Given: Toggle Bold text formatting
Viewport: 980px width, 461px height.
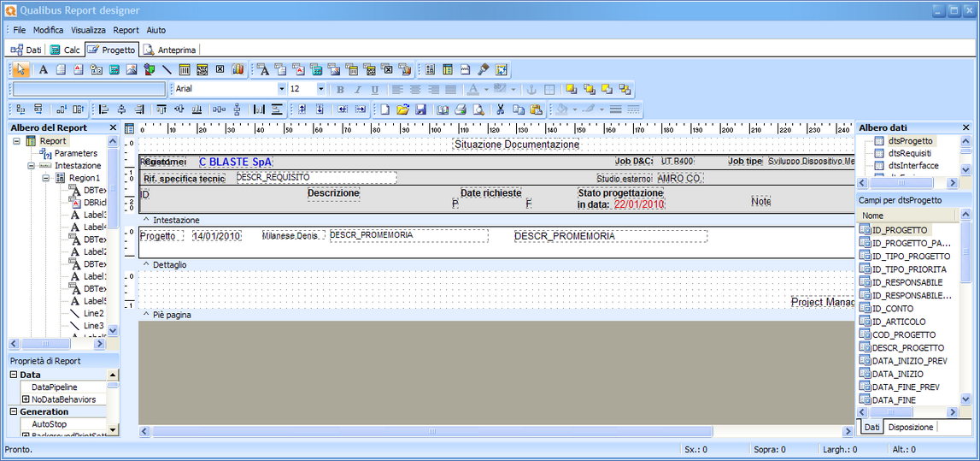Looking at the screenshot, I should pos(340,89).
